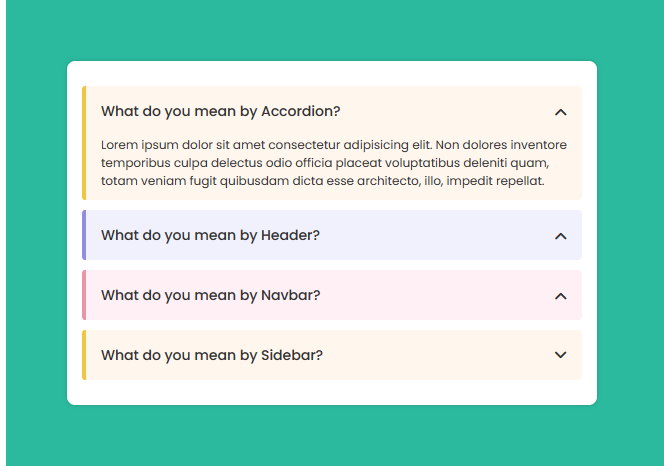Screen dimensions: 664x466
Task: Click the word 'Sidebar?' in last heading
Action: [x=292, y=355]
